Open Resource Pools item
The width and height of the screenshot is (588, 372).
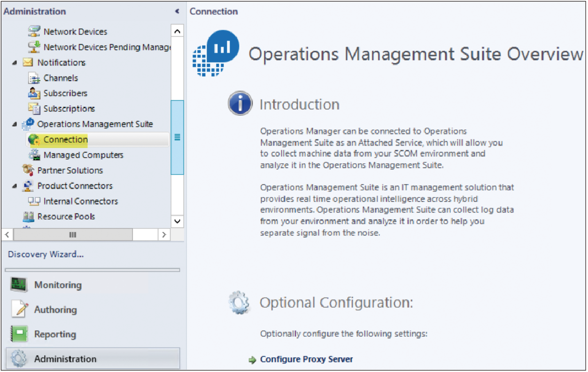tap(66, 216)
